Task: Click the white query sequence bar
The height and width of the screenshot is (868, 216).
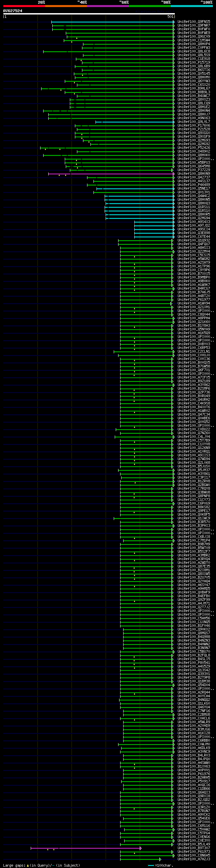Action: tap(89, 14)
